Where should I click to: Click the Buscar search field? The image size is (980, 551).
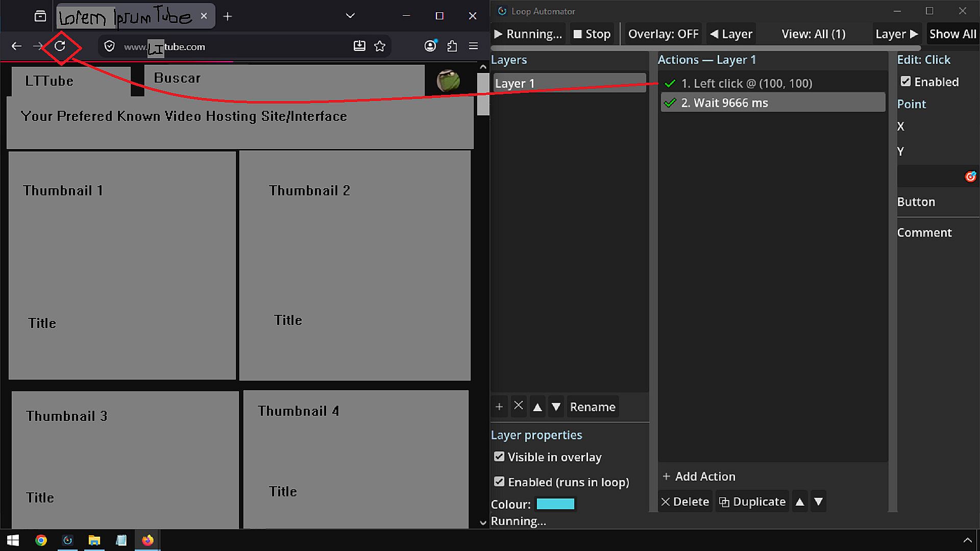tap(284, 80)
